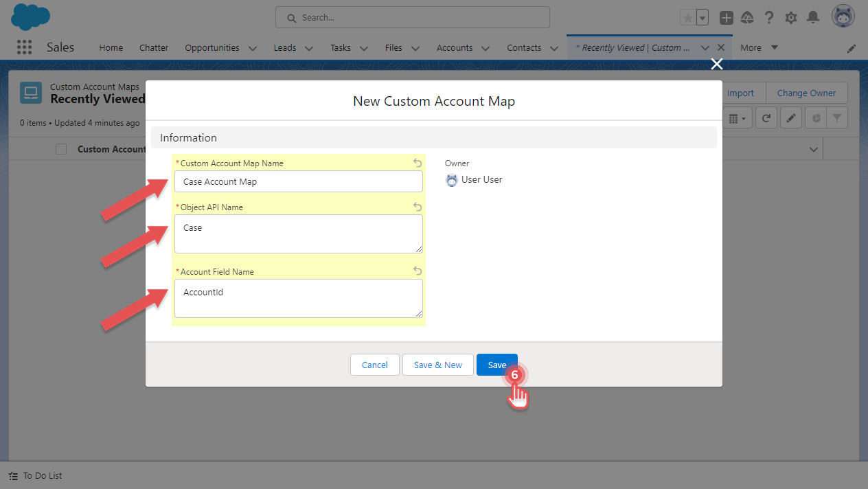The image size is (868, 489).
Task: Click the Save & New button
Action: [x=437, y=365]
